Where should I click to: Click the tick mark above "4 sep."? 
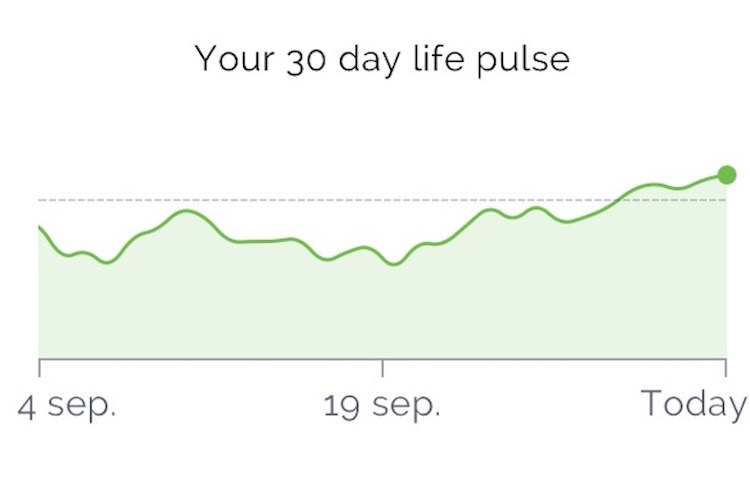pos(39,367)
